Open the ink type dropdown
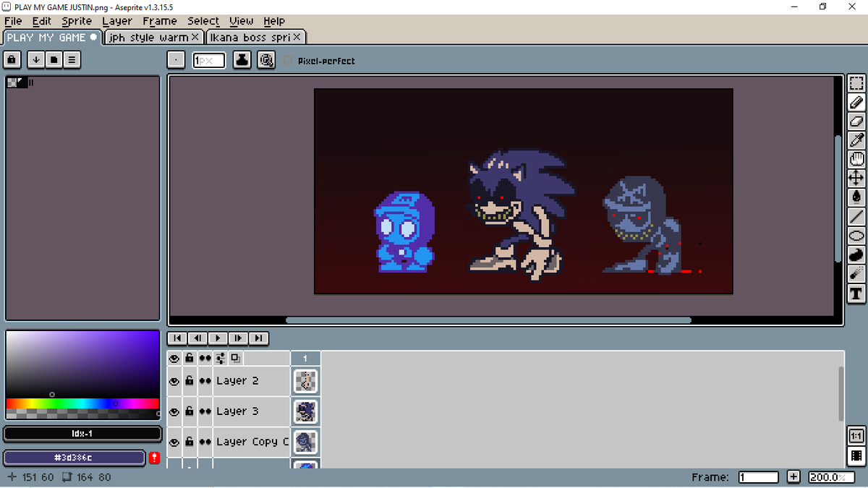Image resolution: width=868 pixels, height=488 pixels. [242, 61]
